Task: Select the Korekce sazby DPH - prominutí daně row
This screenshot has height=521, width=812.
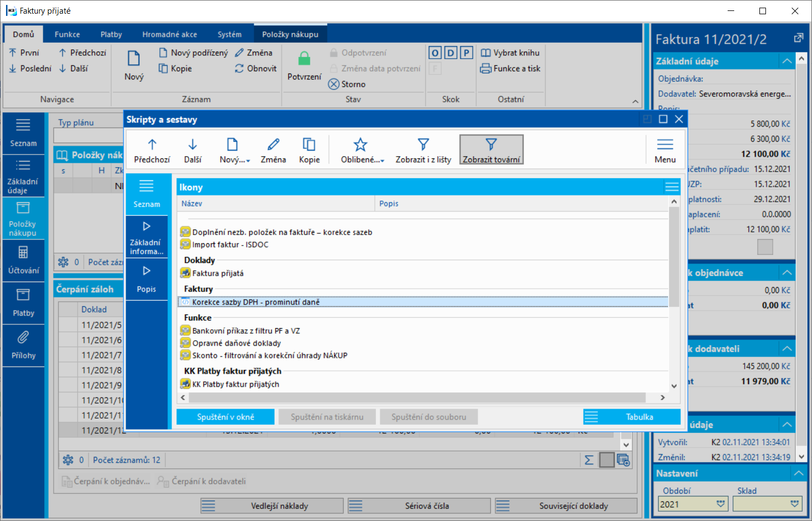Action: pos(423,302)
